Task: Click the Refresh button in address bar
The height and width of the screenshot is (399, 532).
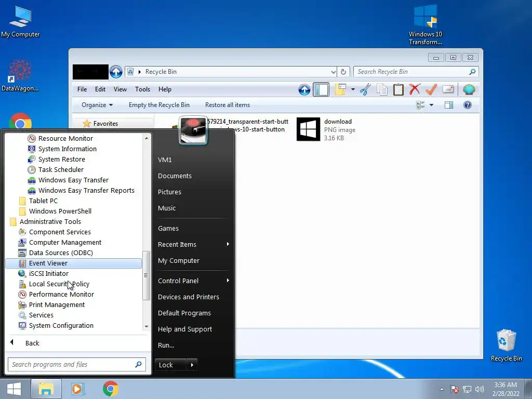Action: [x=343, y=72]
